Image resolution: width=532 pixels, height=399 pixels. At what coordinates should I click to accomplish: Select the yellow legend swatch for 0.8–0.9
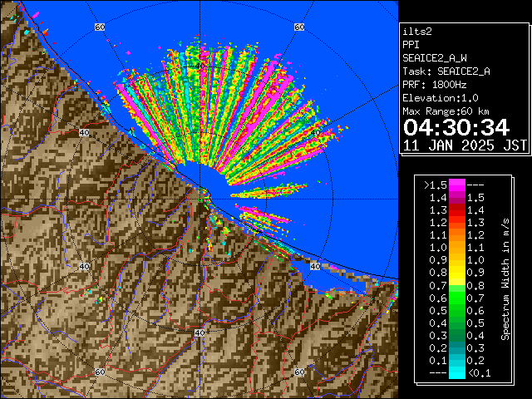pyautogui.click(x=457, y=273)
